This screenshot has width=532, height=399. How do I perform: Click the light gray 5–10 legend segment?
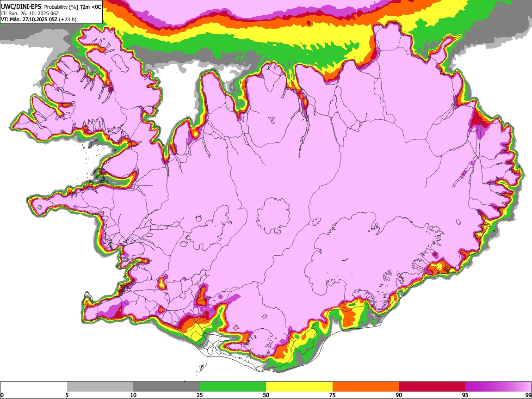click(x=100, y=387)
